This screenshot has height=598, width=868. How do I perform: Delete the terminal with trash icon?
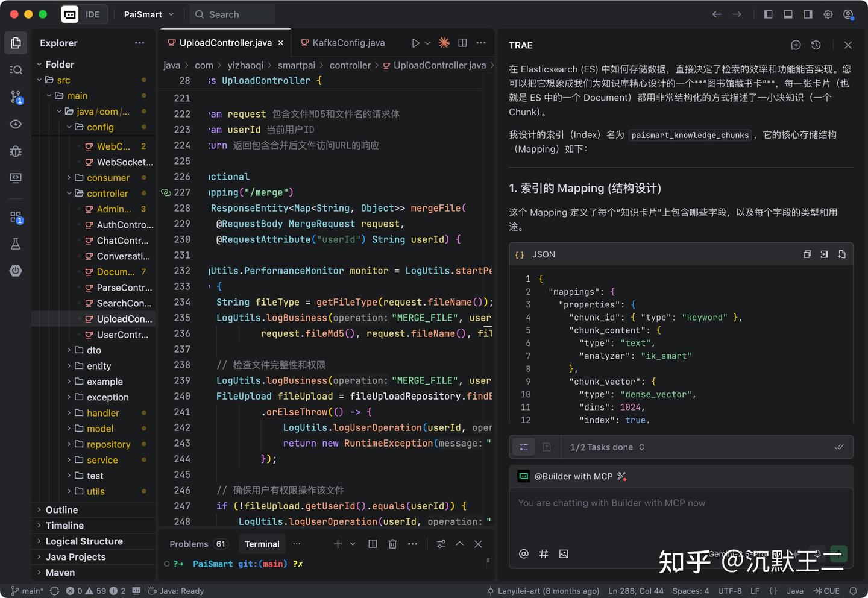(392, 544)
